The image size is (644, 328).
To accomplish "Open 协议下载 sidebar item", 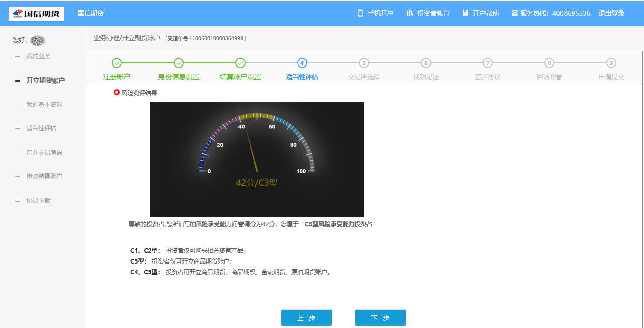I will (x=38, y=201).
